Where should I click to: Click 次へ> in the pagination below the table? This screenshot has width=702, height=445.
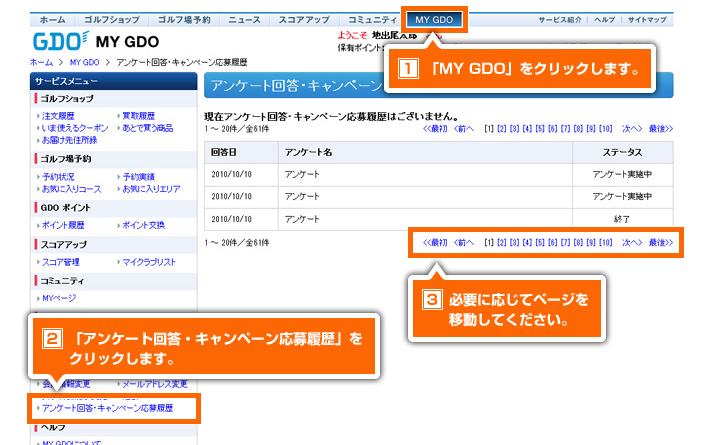point(632,243)
